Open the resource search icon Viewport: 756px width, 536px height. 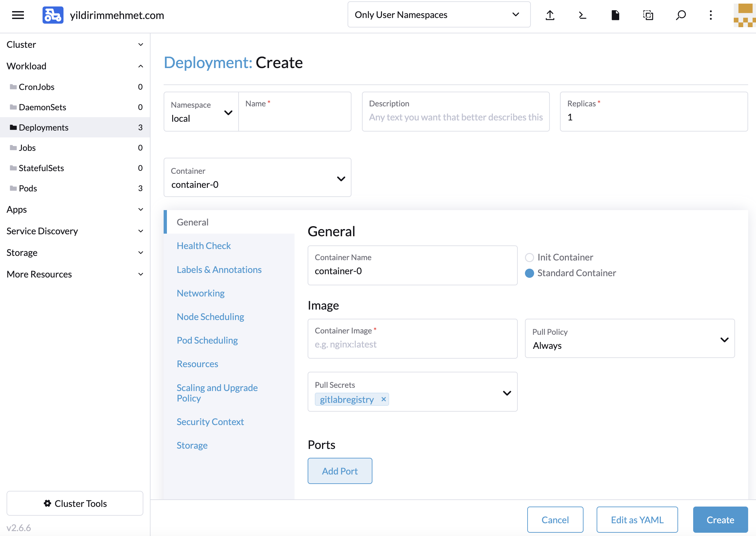coord(681,15)
